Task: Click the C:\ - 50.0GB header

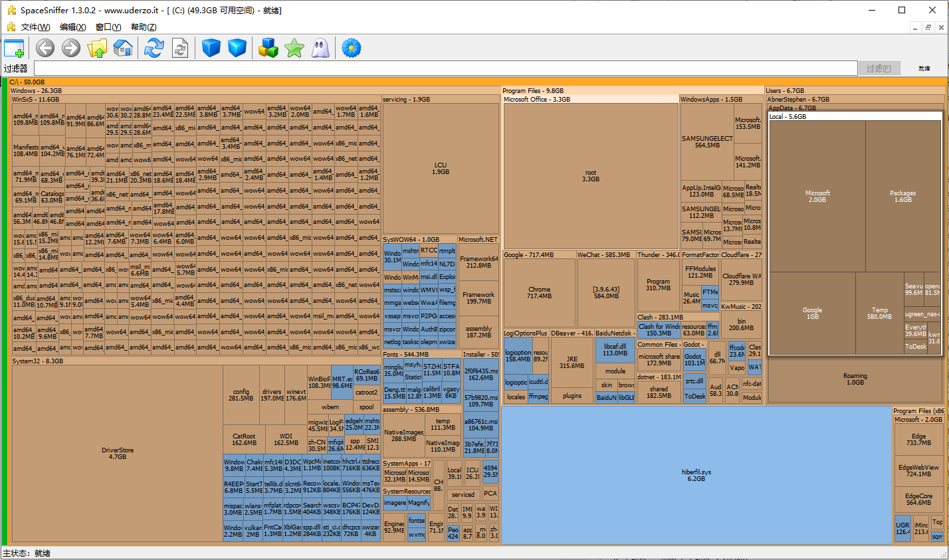Action: click(x=477, y=82)
